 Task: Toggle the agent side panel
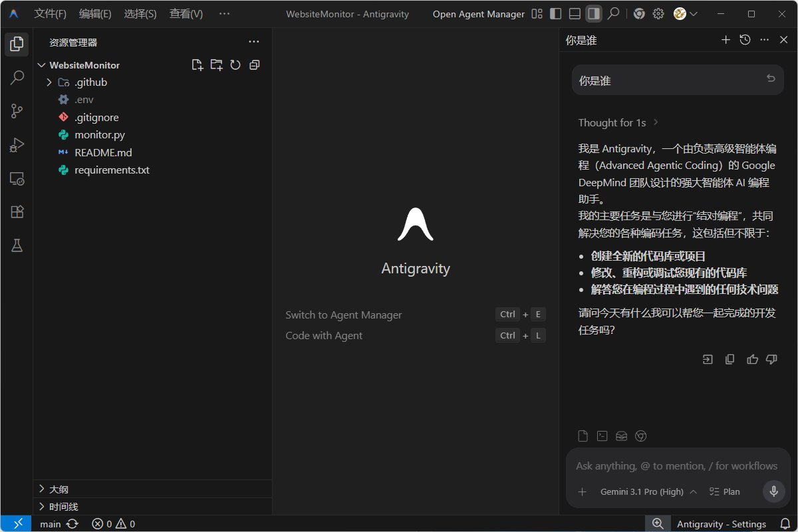pos(595,14)
